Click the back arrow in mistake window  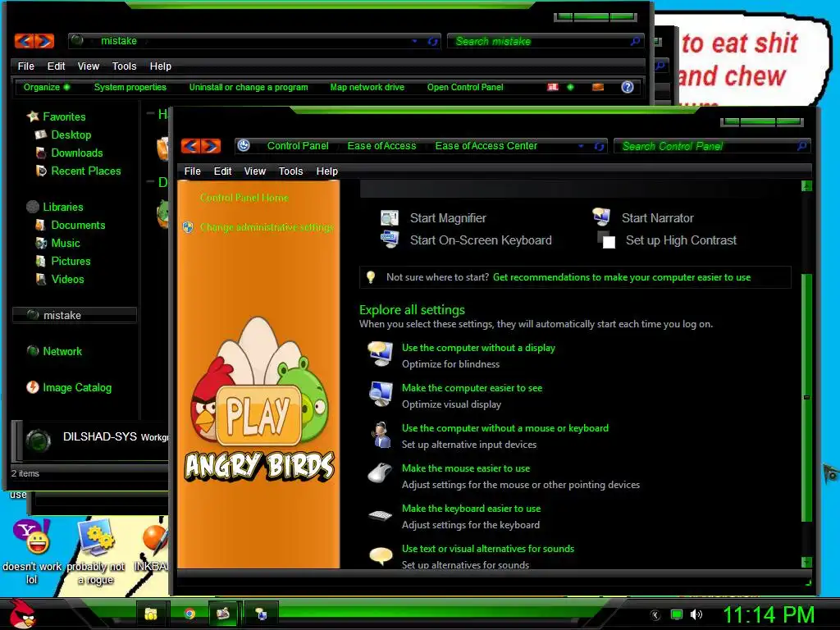coord(24,41)
